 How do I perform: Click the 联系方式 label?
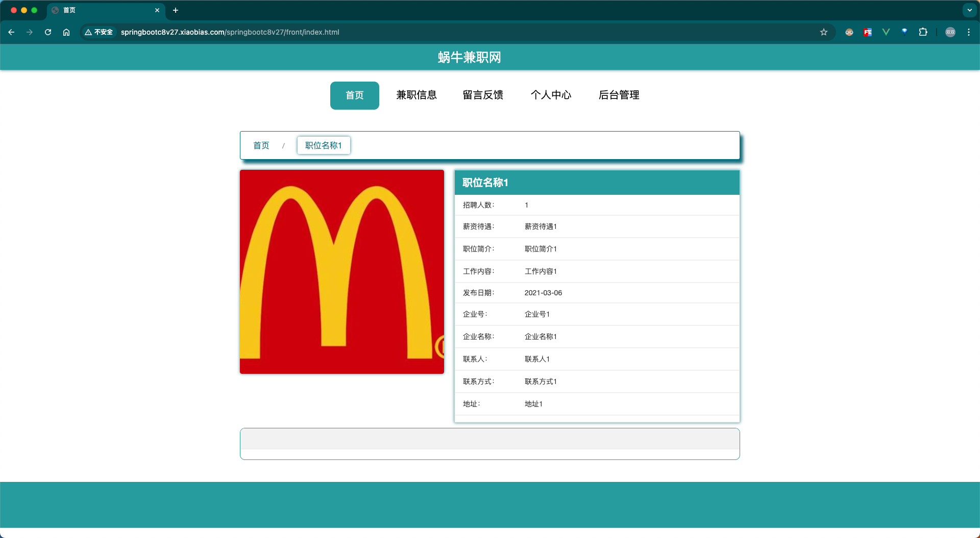tap(478, 381)
